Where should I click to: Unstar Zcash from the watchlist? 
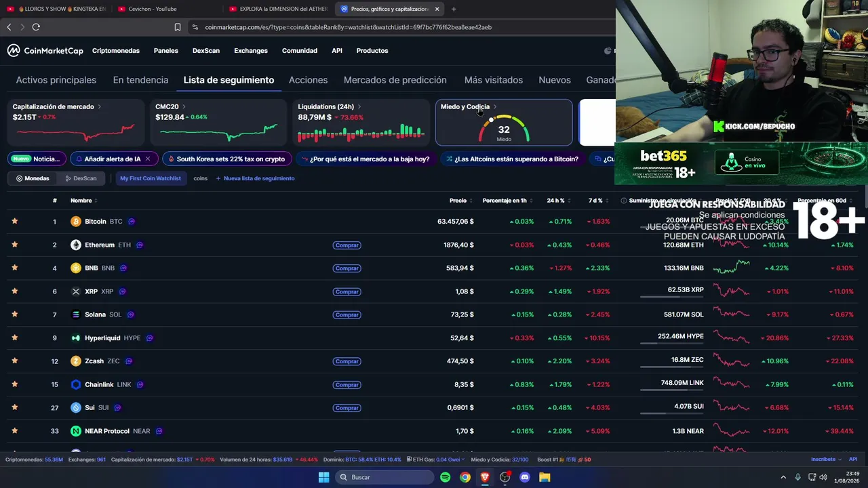pos(14,361)
